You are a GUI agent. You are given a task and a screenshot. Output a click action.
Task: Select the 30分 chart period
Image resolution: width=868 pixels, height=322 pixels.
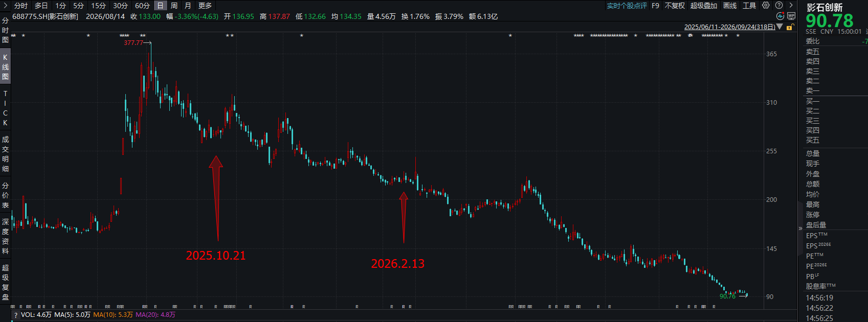(120, 6)
